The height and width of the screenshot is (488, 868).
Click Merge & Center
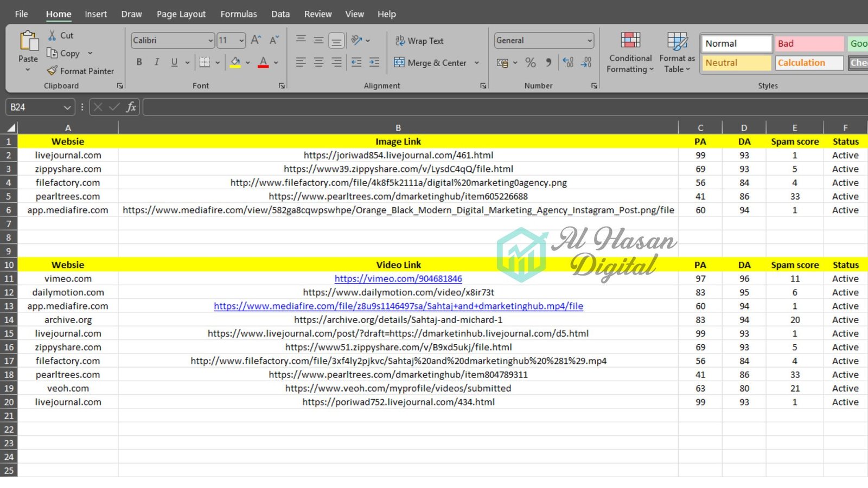tap(430, 62)
